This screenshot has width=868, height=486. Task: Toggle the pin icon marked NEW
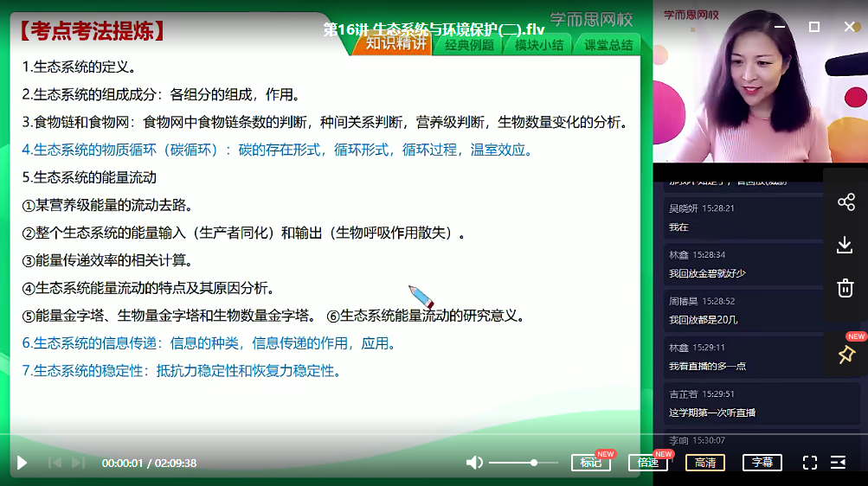coord(845,354)
